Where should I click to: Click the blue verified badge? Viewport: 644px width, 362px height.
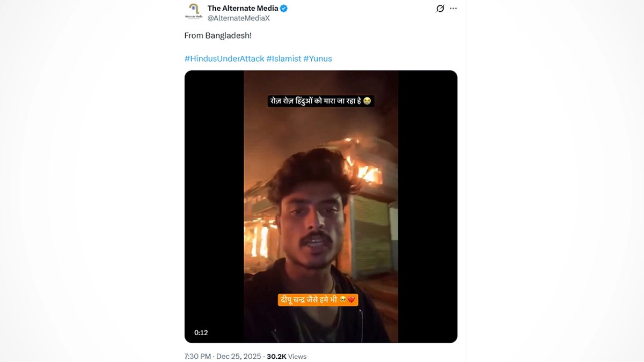coord(284,9)
